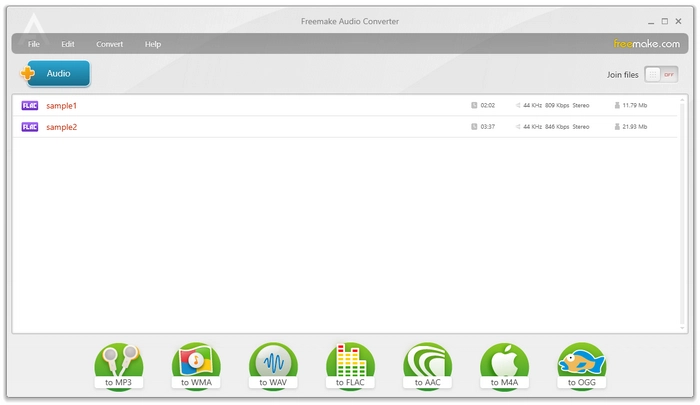Minimize the Freemake Audio Converter window

tap(651, 21)
